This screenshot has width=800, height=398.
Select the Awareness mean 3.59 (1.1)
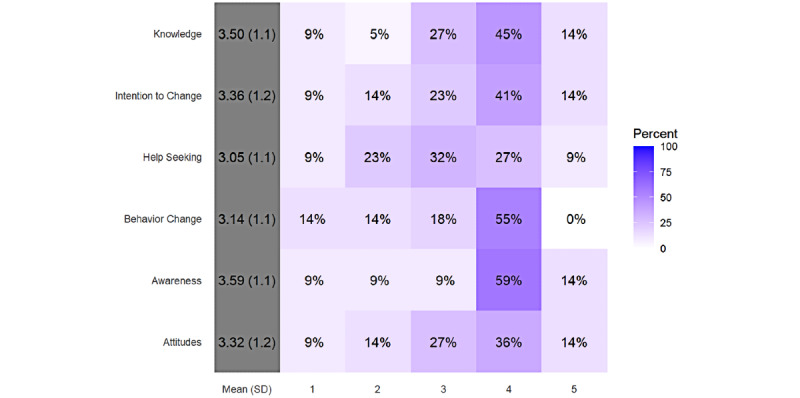(247, 281)
